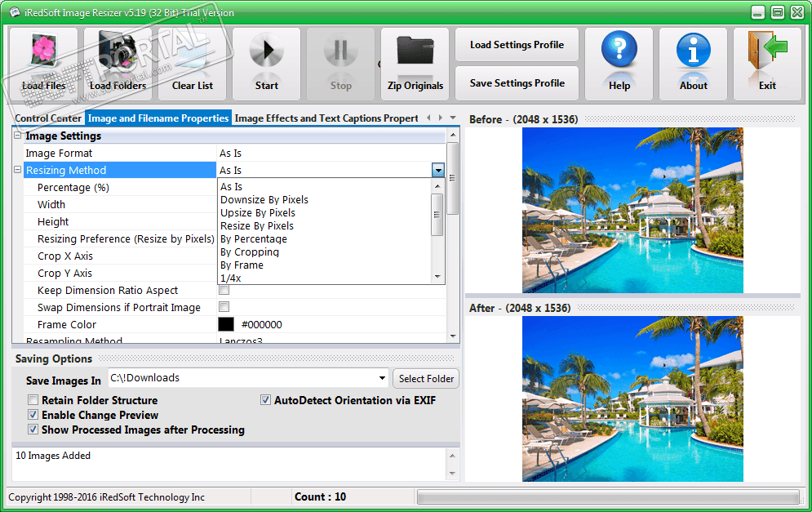Viewport: 812px width, 512px height.
Task: Exit using the door icon
Action: (767, 51)
